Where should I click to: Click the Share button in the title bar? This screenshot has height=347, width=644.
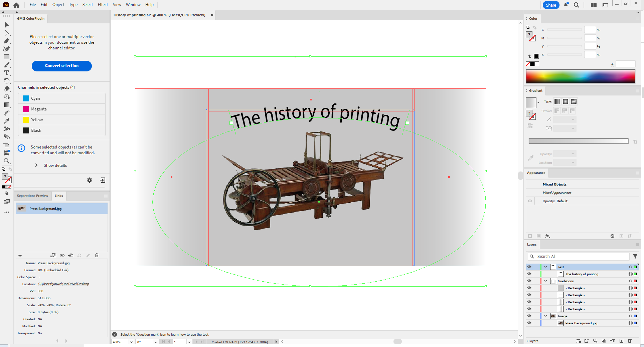[551, 5]
